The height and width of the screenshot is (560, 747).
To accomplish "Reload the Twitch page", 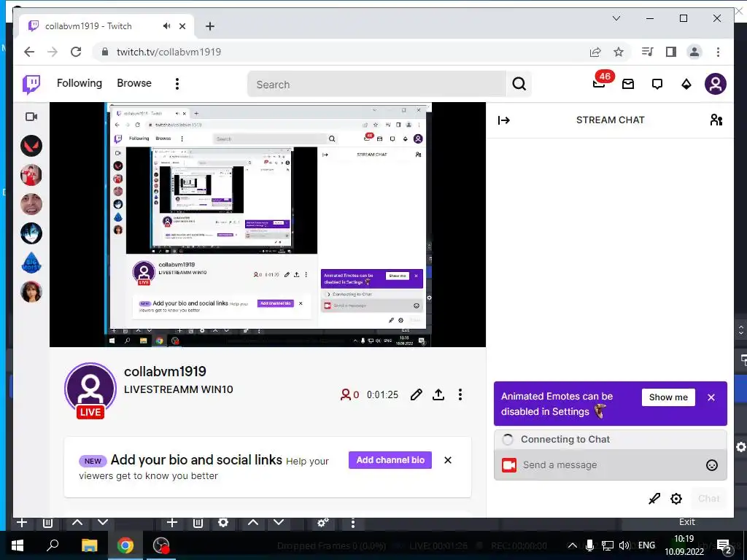I will pos(76,52).
